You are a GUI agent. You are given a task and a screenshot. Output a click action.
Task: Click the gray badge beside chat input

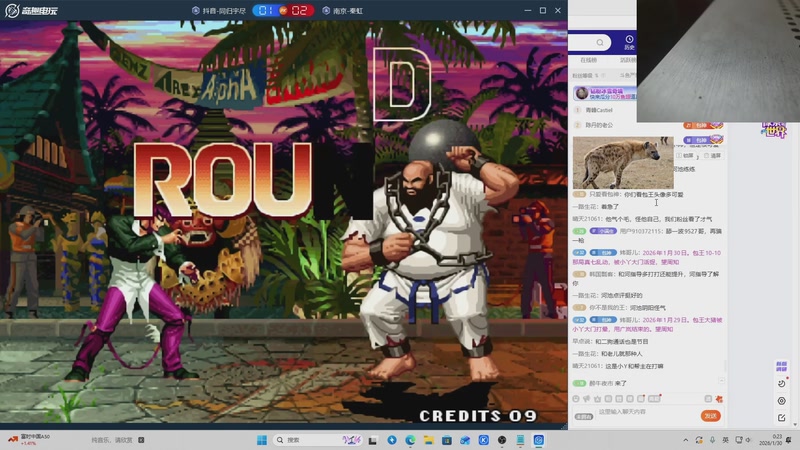tap(584, 416)
